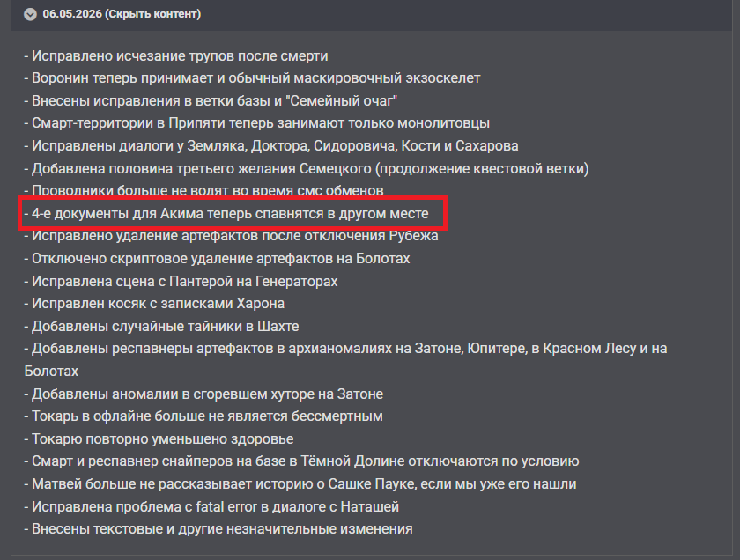Select the случайные тайники в Шахте line
Image resolution: width=740 pixels, height=560 pixels.
[161, 327]
